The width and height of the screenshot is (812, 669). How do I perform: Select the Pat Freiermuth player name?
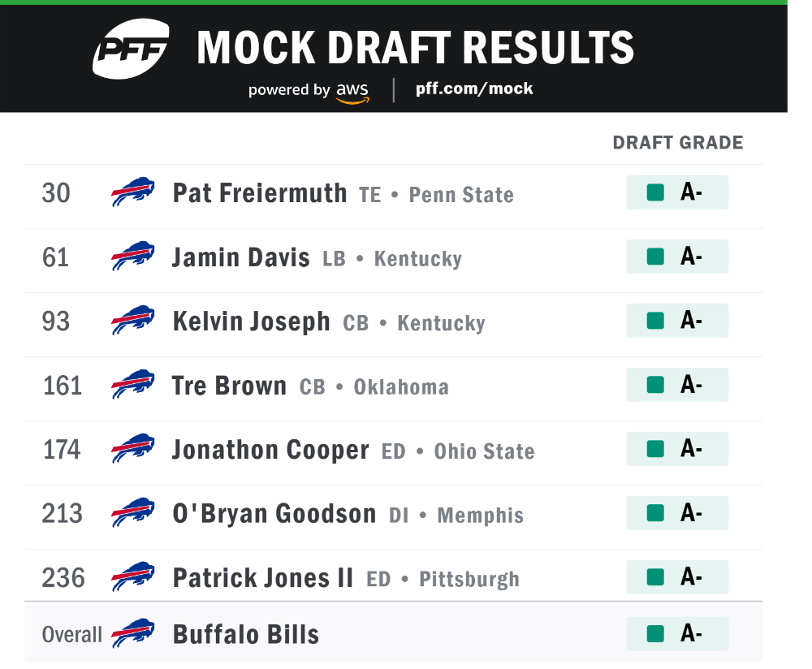(260, 193)
